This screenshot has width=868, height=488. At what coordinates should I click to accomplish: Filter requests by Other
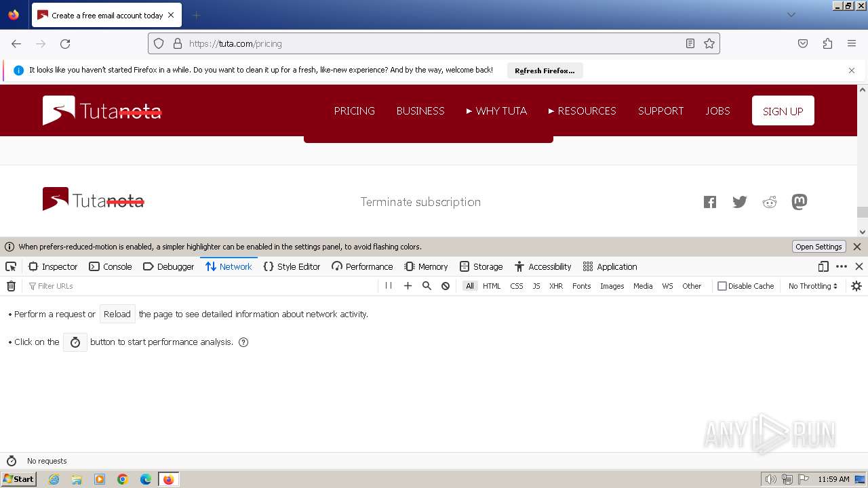click(692, 286)
